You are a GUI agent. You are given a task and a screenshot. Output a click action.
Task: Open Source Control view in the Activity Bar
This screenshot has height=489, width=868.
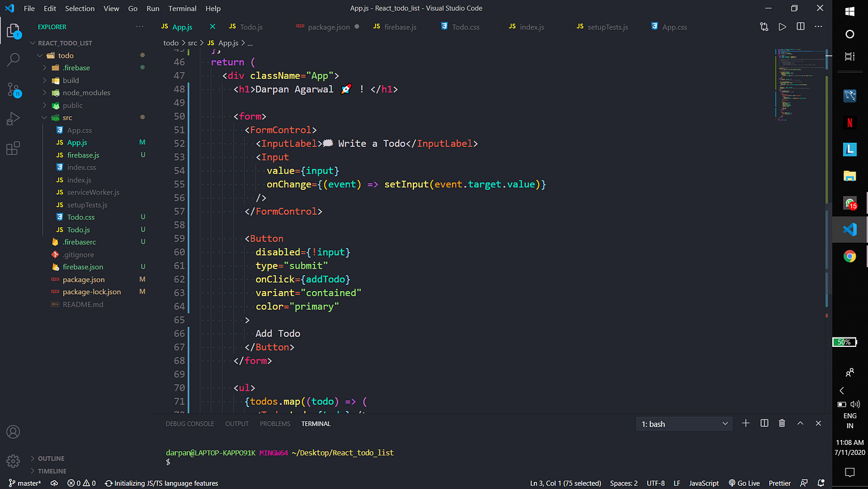click(13, 90)
